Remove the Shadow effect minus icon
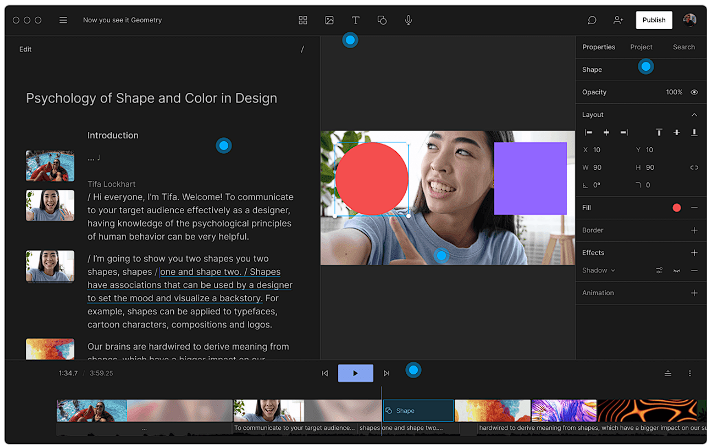This screenshot has height=448, width=711. (694, 270)
